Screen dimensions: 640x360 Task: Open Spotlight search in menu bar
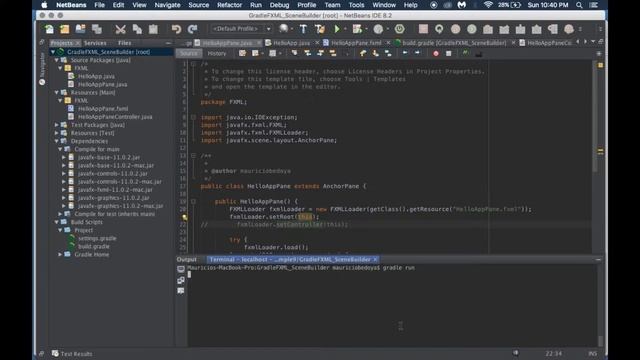click(579, 5)
